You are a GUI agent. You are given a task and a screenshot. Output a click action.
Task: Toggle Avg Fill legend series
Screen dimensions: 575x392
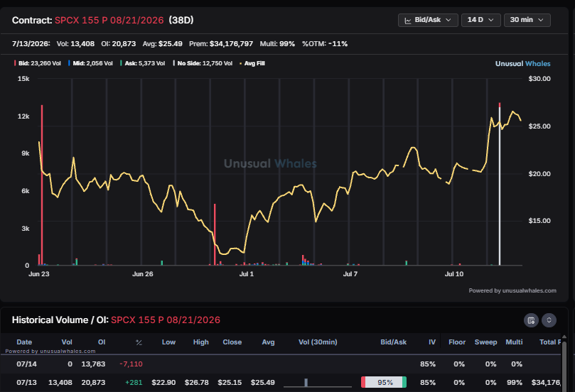click(252, 63)
